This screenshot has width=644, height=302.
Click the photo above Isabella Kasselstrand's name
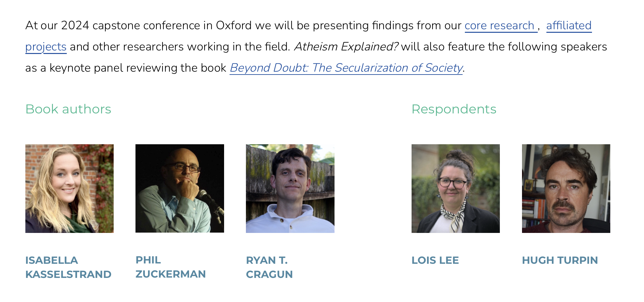pyautogui.click(x=69, y=189)
